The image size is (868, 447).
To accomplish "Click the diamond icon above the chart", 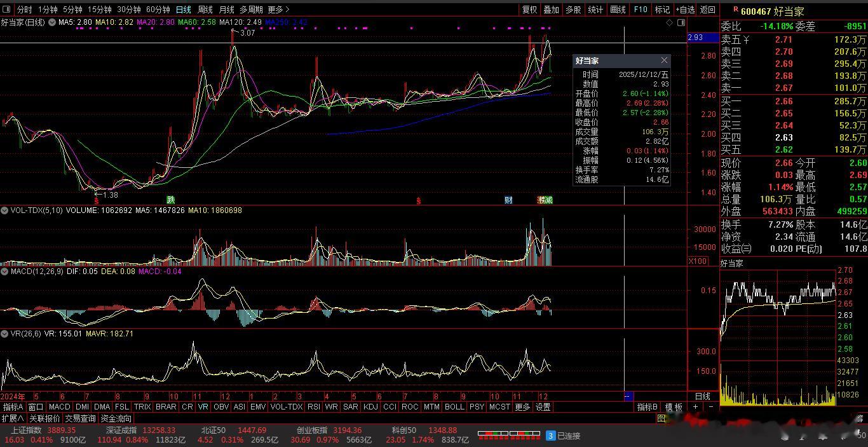I will (669, 23).
